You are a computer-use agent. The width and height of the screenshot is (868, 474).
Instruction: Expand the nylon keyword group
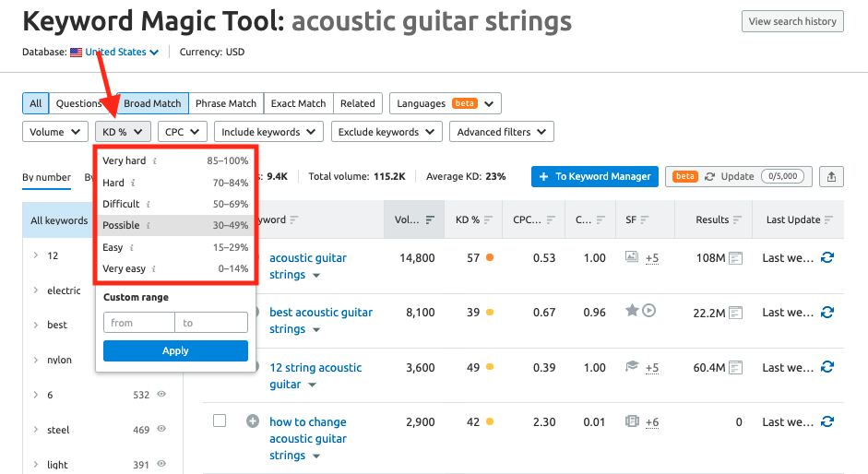pos(35,361)
